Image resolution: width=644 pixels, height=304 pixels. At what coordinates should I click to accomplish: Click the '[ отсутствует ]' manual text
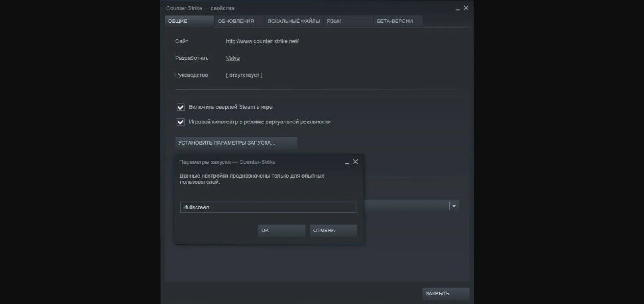(x=244, y=75)
